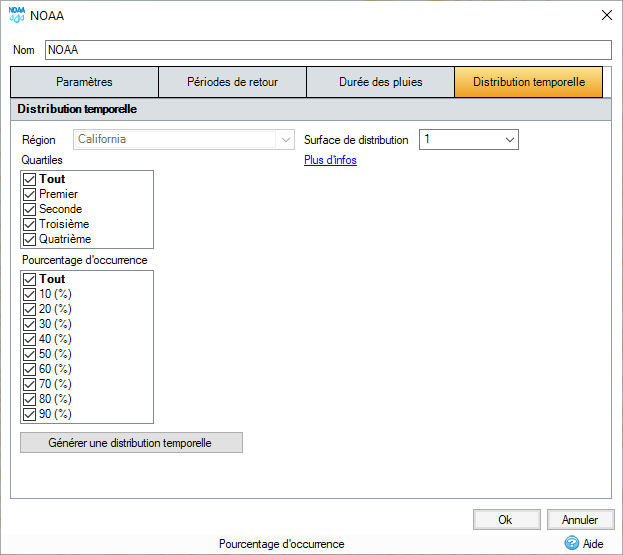This screenshot has height=555, width=623.
Task: Uncheck the Tout occurrence percentage checkbox
Action: coord(29,279)
